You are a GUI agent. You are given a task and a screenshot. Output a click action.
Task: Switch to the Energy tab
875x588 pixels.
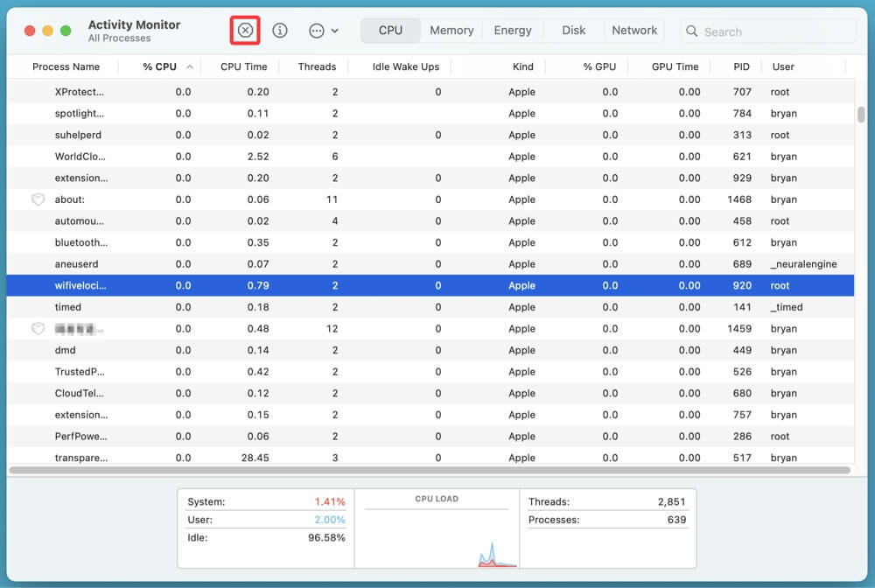pos(513,31)
